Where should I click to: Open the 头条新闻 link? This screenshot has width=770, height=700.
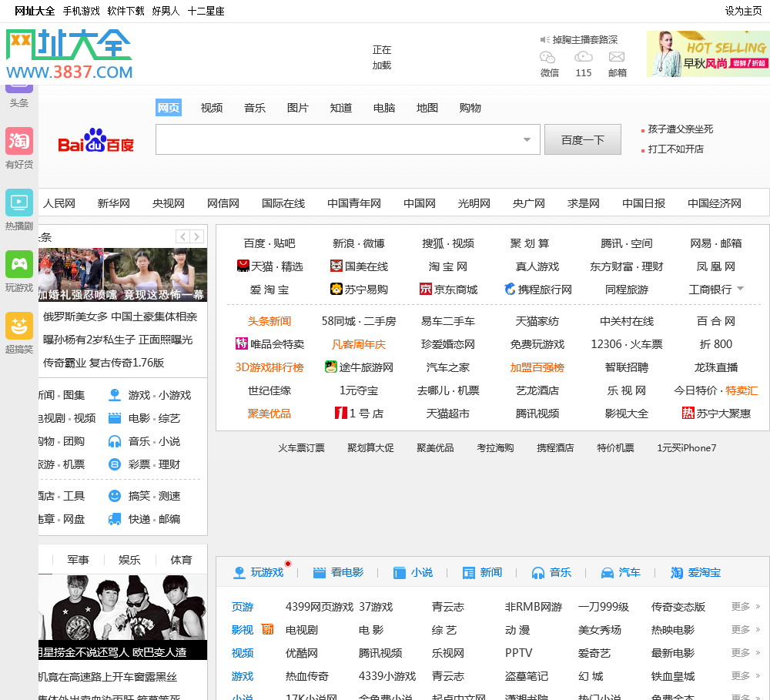tap(269, 321)
